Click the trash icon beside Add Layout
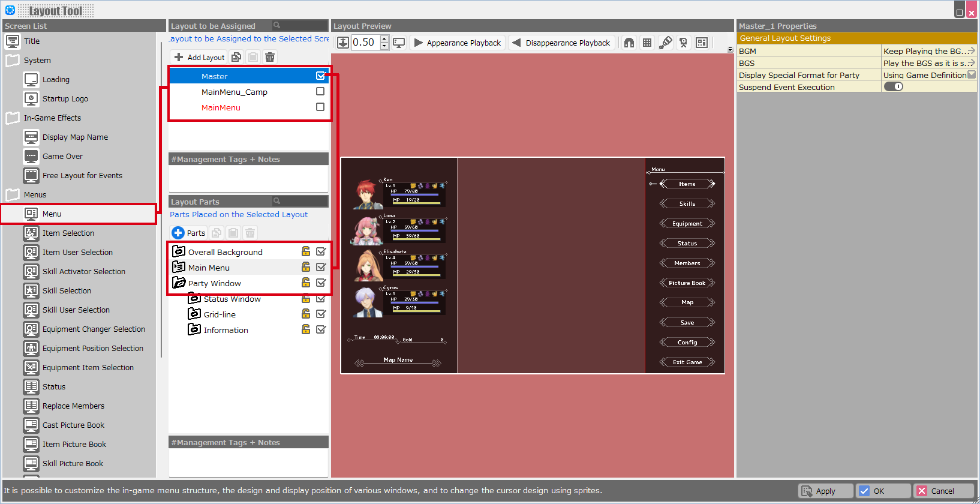This screenshot has height=504, width=980. [270, 57]
